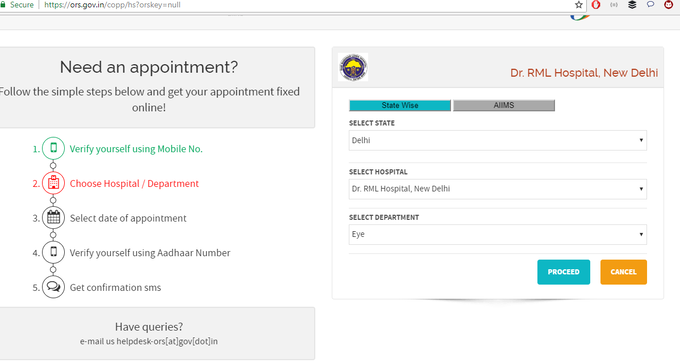Click the mobile phone icon for step 1
This screenshot has height=363, width=680.
53,148
